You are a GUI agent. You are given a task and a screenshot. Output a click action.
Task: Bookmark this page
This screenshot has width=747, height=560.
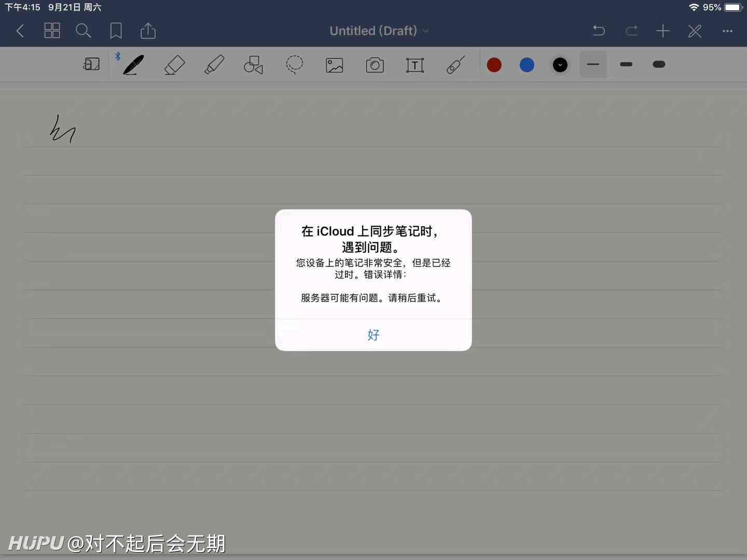[x=116, y=31]
